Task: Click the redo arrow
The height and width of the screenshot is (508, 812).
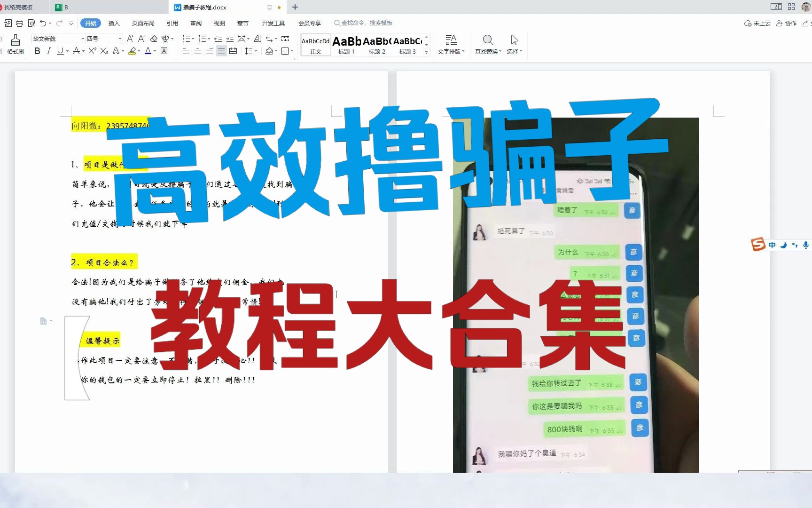Action: click(59, 23)
